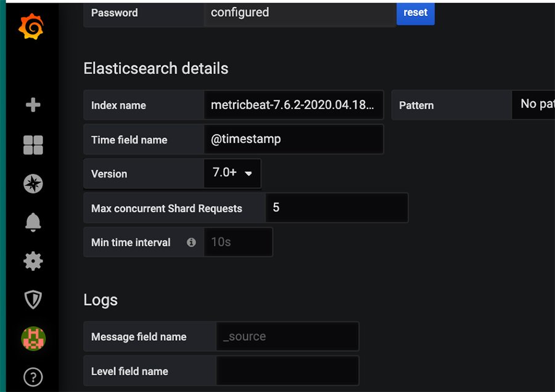555x392 pixels.
Task: Click the plugin app icon in sidebar
Action: click(32, 338)
